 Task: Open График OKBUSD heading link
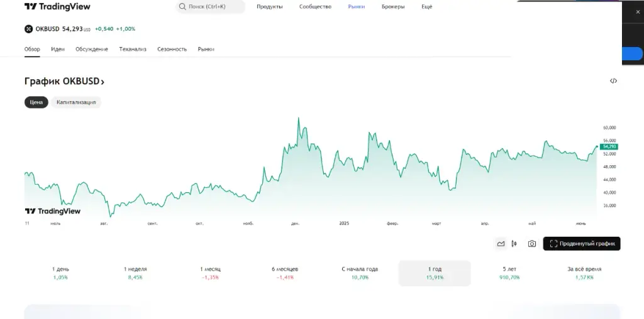click(65, 81)
